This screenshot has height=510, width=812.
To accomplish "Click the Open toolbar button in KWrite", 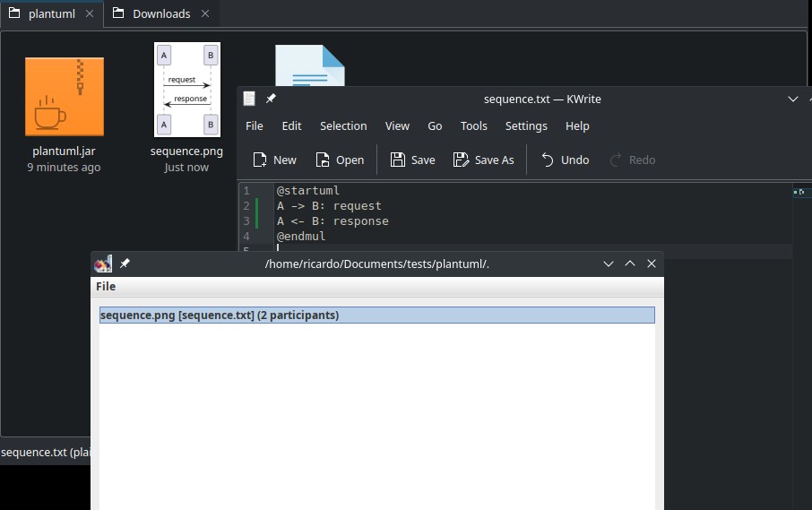I will (x=340, y=160).
